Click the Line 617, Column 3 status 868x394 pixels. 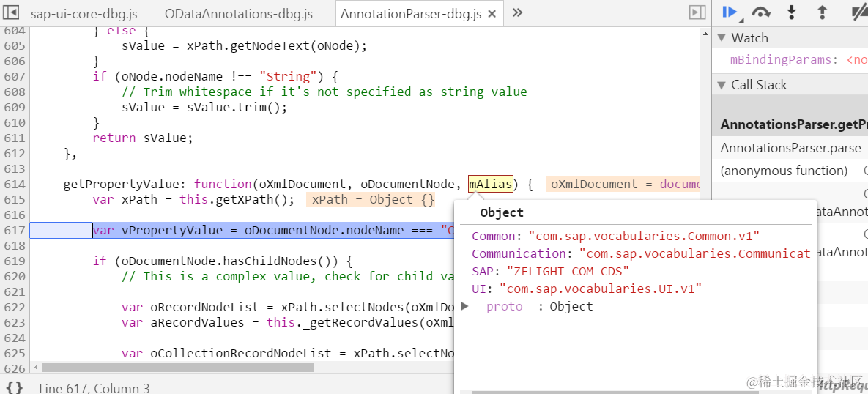(x=94, y=388)
